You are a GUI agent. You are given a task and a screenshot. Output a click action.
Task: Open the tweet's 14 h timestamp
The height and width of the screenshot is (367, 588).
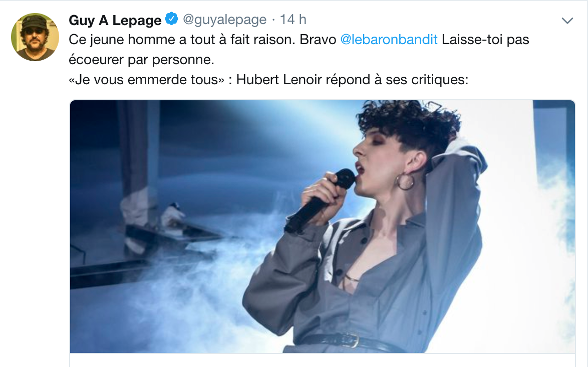click(x=293, y=20)
